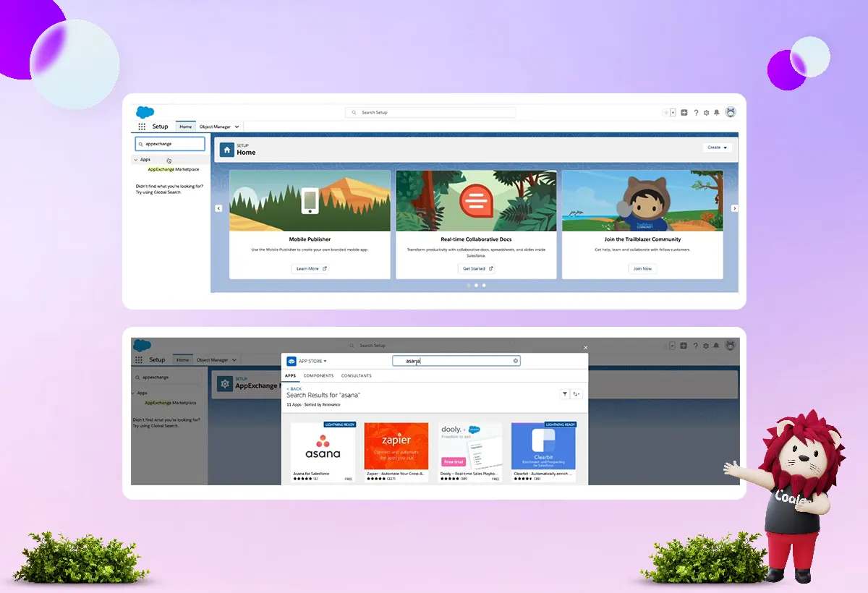Open the filter funnel in App Store results
Screen dimensions: 868x593
(564, 394)
